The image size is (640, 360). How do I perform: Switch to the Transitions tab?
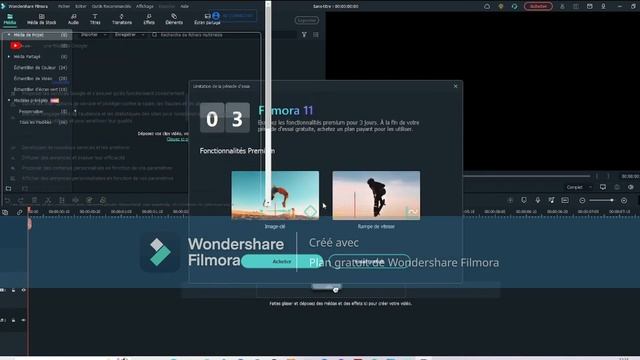[x=122, y=19]
